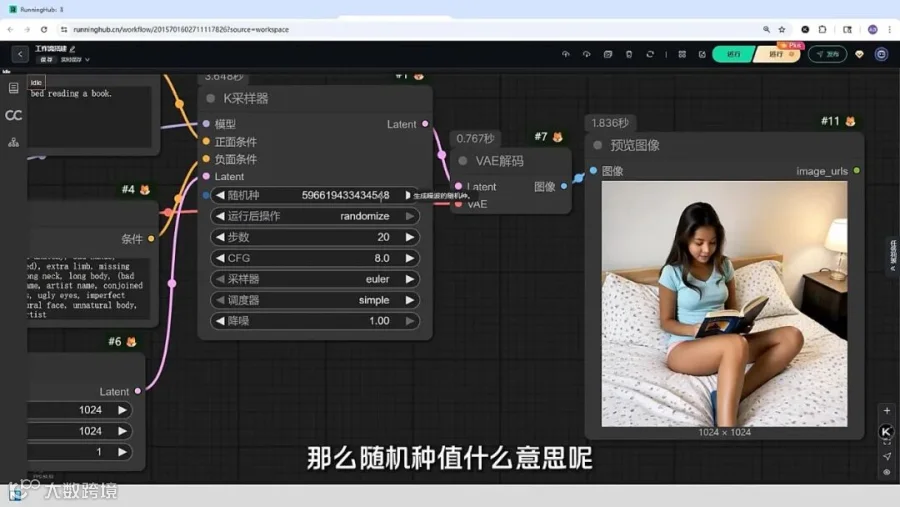Click the green 运行 run button

point(733,54)
